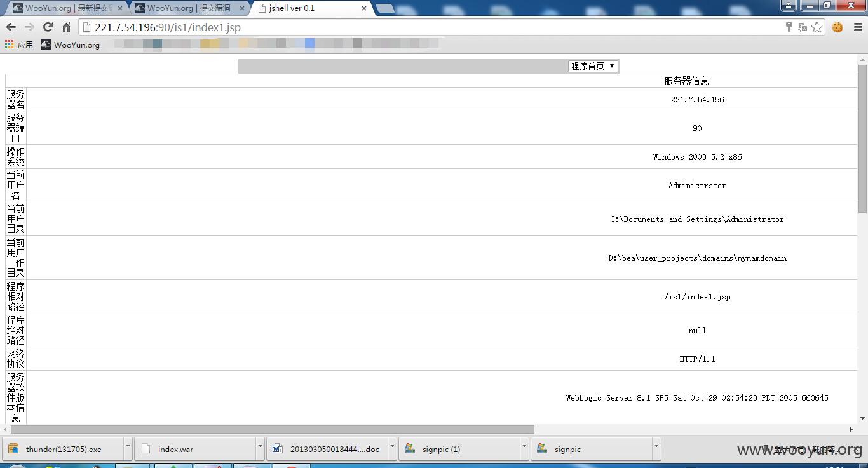Switch to WooYun.org 提交漏洞 tab

coord(189,8)
